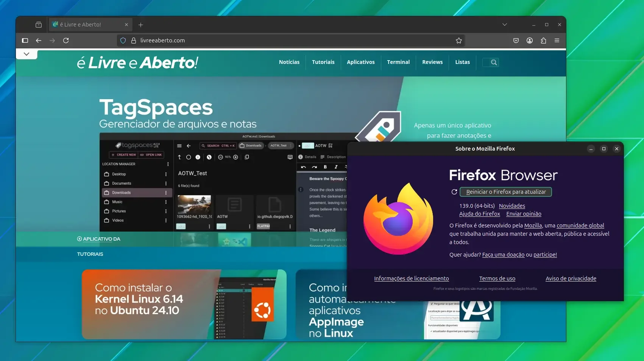Open the comunidade global link
This screenshot has height=361, width=644.
(x=580, y=226)
